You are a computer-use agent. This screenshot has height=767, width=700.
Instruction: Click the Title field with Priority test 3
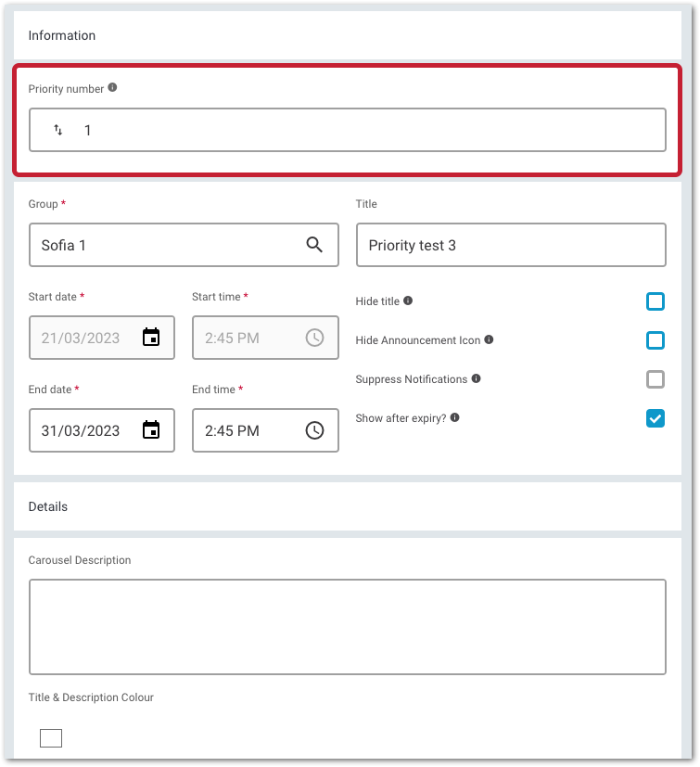tap(511, 245)
